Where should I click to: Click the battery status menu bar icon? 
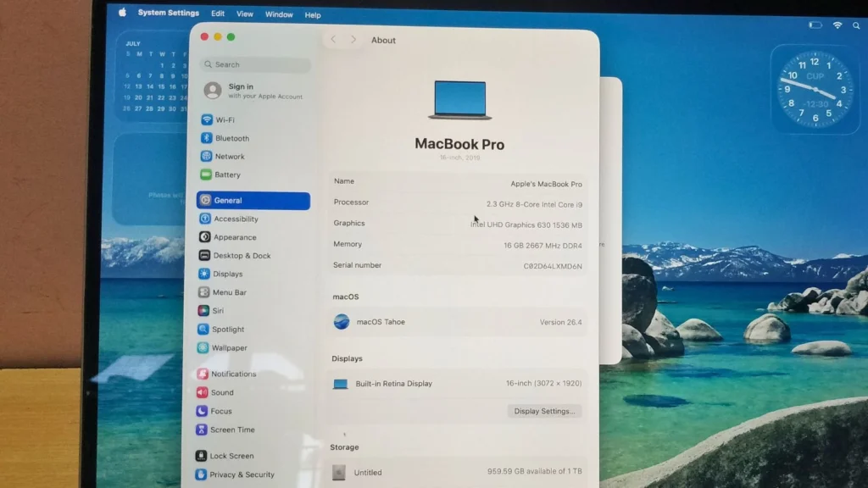[815, 25]
